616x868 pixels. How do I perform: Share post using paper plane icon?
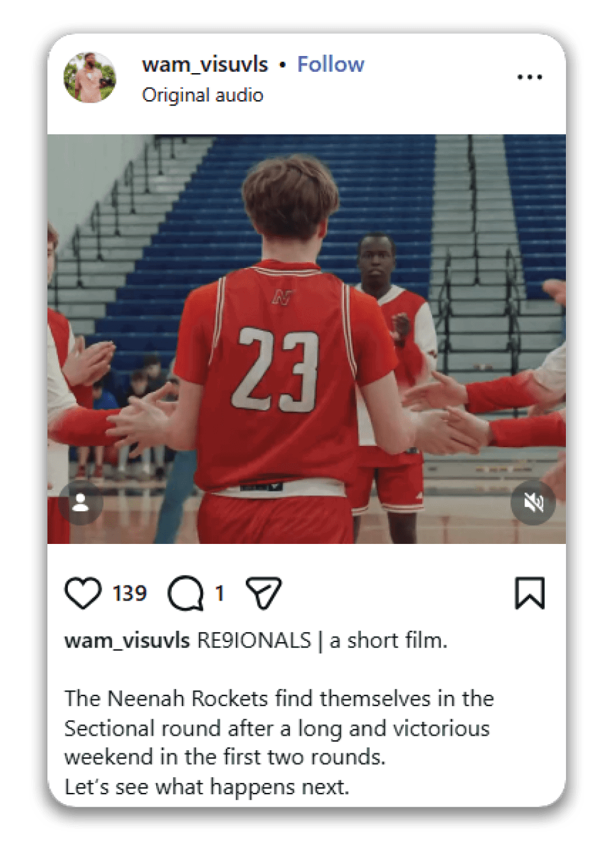[x=264, y=593]
